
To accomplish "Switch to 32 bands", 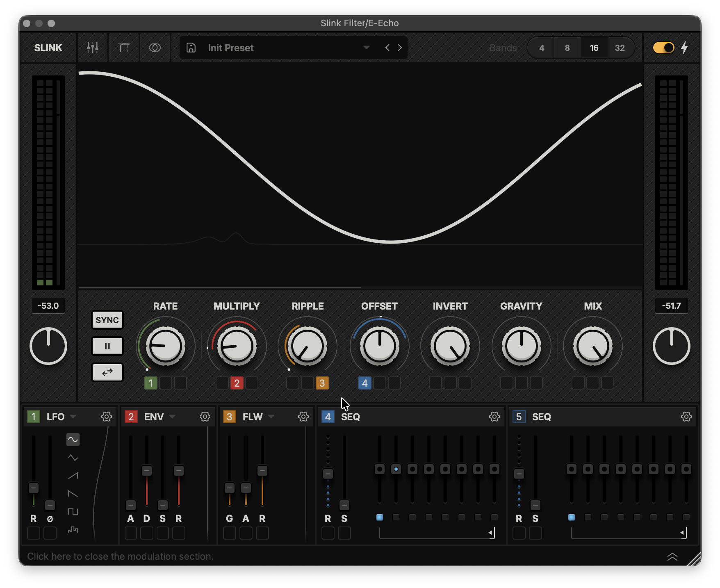I will coord(620,48).
